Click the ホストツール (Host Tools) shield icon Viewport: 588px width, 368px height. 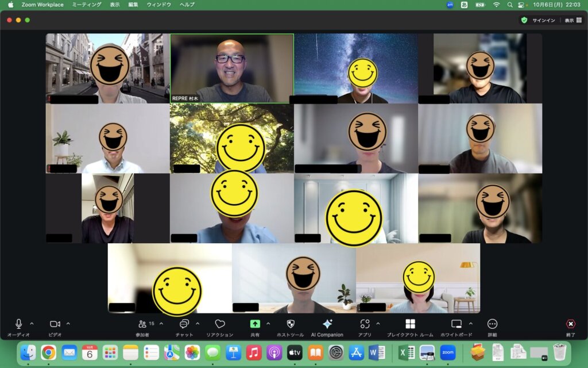[x=290, y=324]
